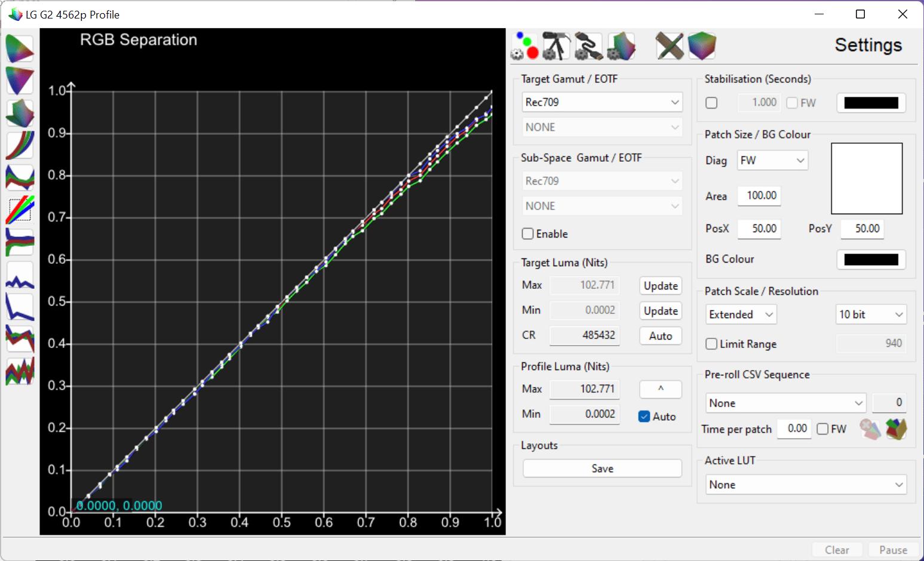Show the single blue zigzag line graph

[x=20, y=275]
